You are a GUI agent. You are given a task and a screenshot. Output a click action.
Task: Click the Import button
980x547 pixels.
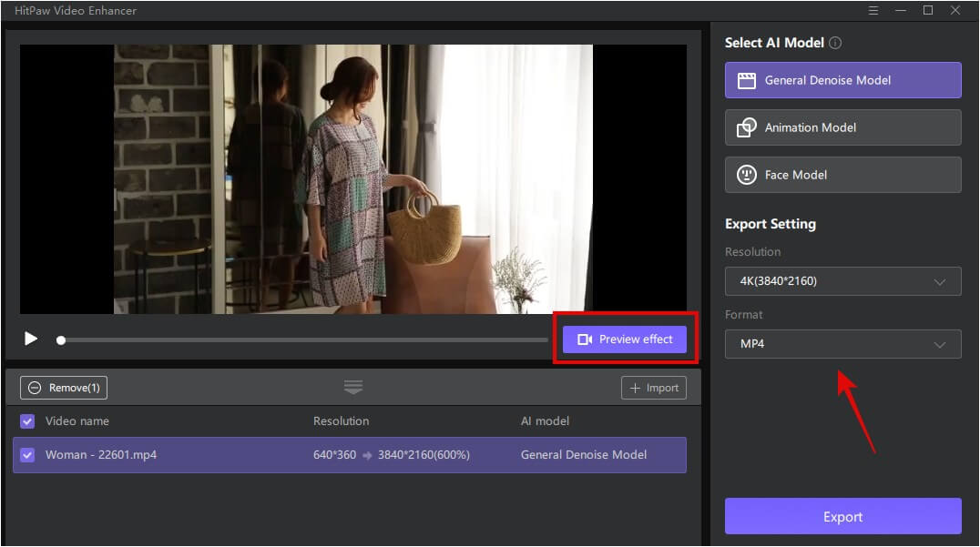coord(654,388)
